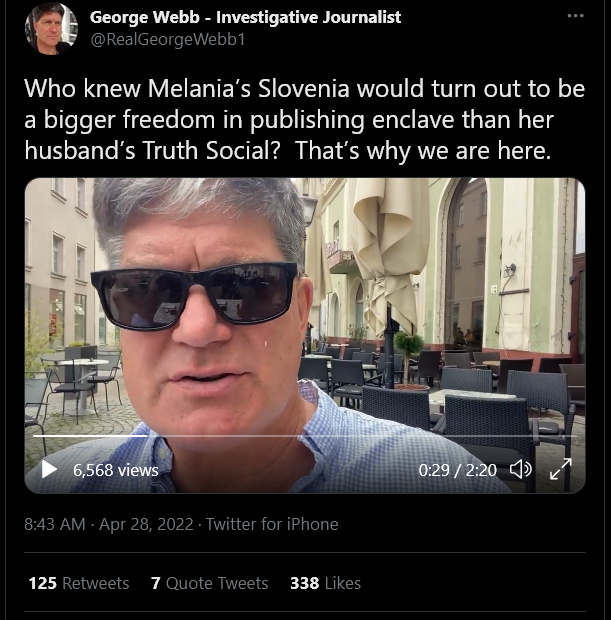The width and height of the screenshot is (611, 620).
Task: Click the 0:29 / 2:20 time display
Action: [x=457, y=470]
